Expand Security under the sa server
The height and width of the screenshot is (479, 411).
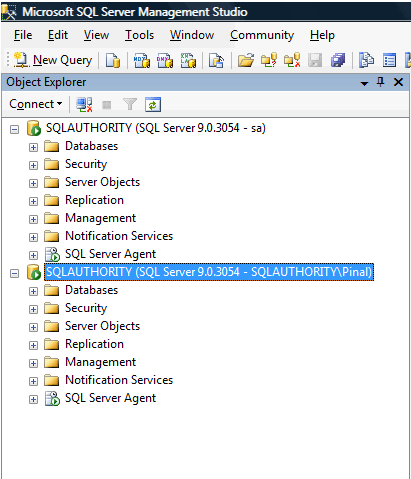click(33, 165)
